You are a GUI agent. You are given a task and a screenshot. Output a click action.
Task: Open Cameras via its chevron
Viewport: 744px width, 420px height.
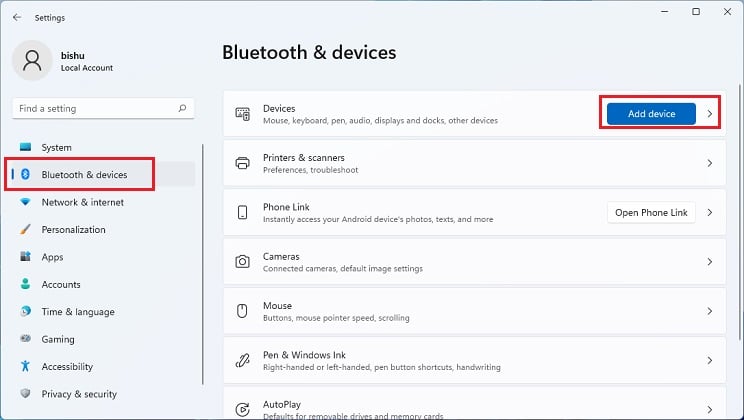point(709,262)
